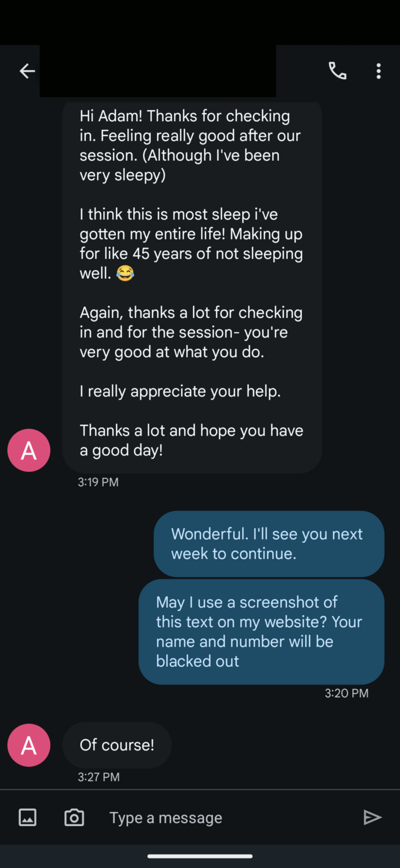
Task: Open the gallery image attachment icon
Action: point(27,817)
